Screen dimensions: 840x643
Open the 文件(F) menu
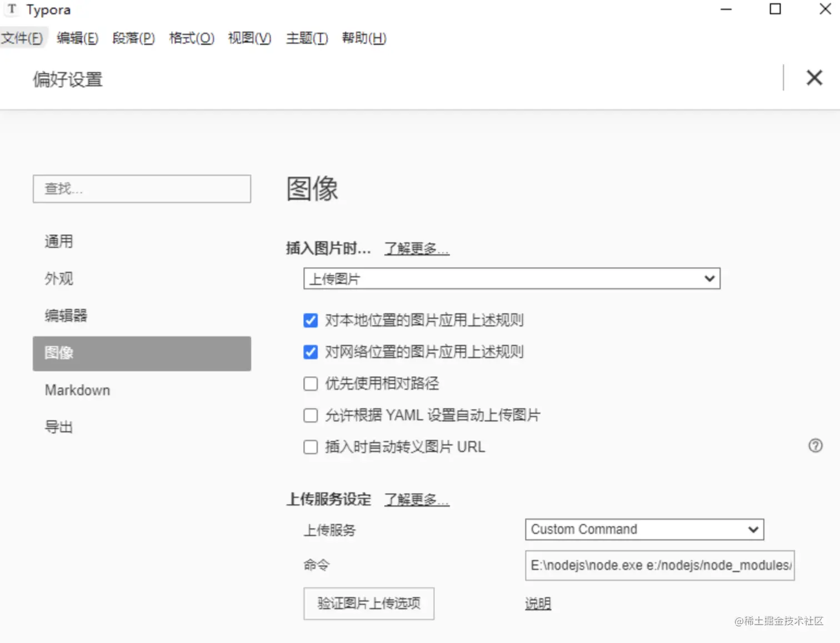[22, 38]
